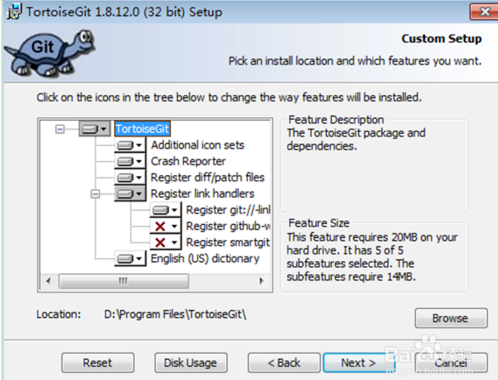The width and height of the screenshot is (498, 380).
Task: Select the Crash Reporter label
Action: [188, 161]
